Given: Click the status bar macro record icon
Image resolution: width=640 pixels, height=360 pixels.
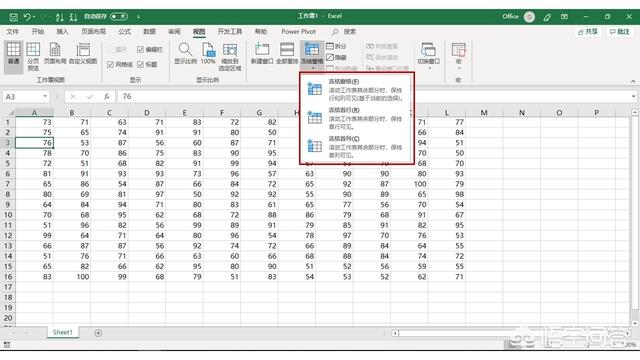Looking at the screenshot, I should 6,345.
